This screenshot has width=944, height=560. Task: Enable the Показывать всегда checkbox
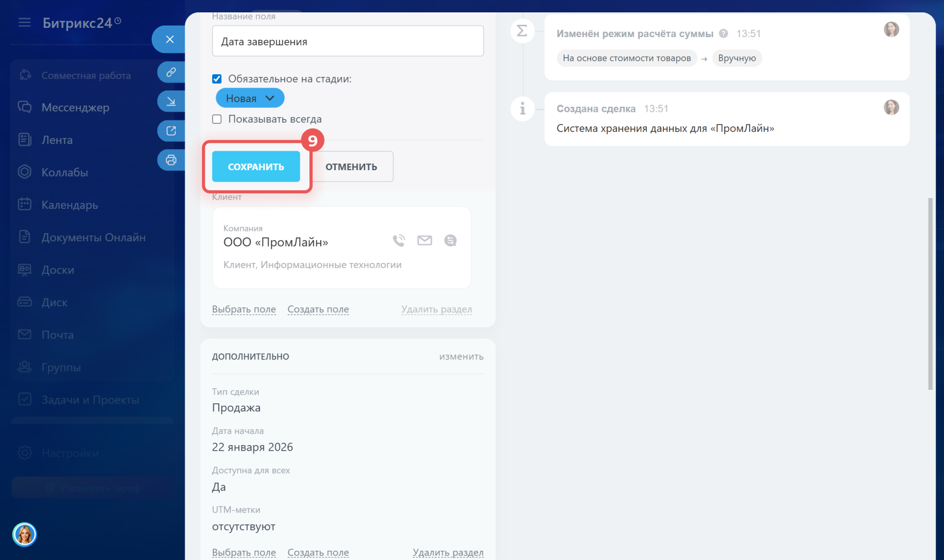(x=217, y=119)
